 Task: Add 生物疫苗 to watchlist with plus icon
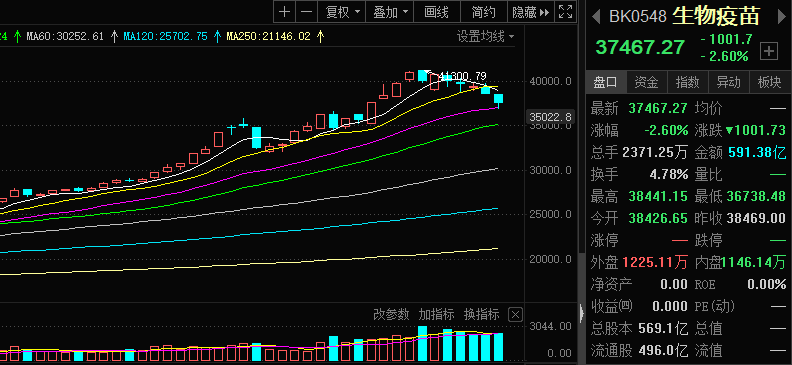pyautogui.click(x=769, y=51)
